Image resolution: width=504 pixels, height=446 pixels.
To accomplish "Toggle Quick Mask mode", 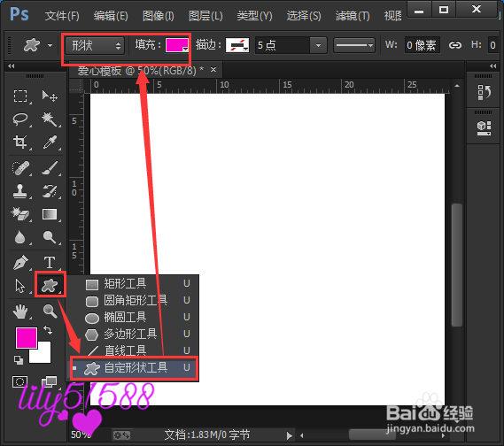I will point(19,381).
